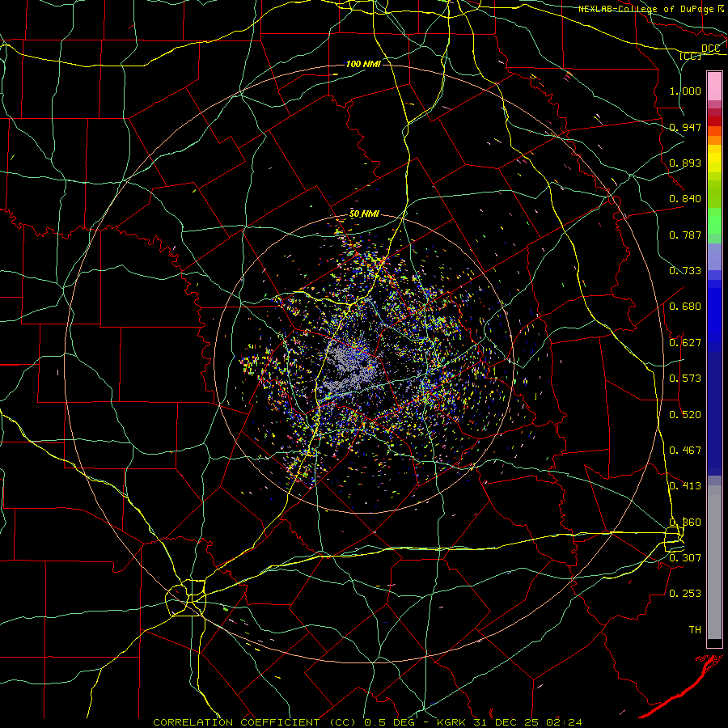
Task: Click the [CC] product label
Action: point(690,56)
